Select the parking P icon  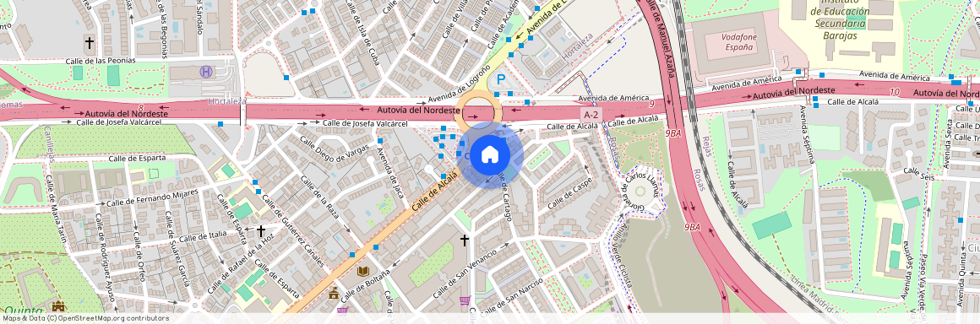[x=501, y=80]
